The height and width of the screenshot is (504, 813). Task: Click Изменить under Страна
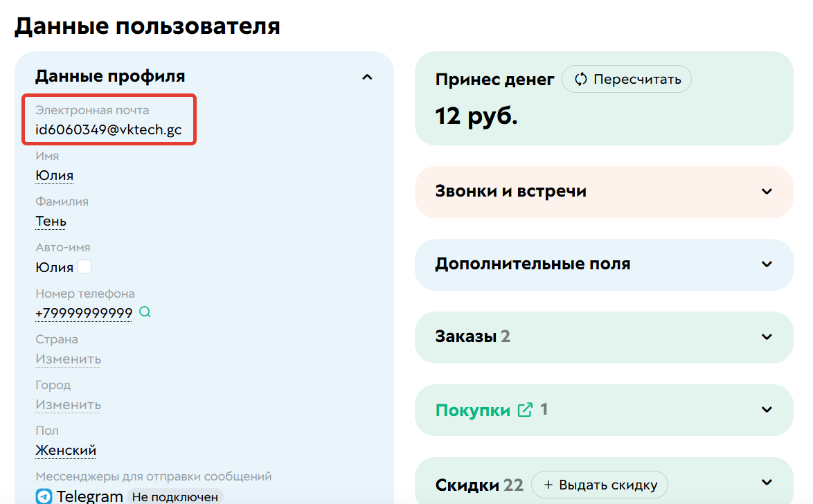click(x=67, y=359)
